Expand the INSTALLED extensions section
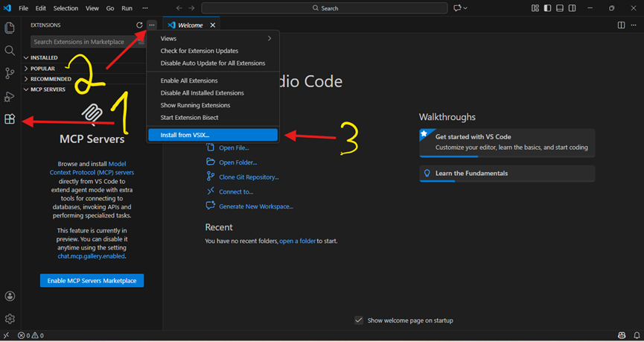Image resolution: width=644 pixels, height=342 pixels. click(x=44, y=57)
